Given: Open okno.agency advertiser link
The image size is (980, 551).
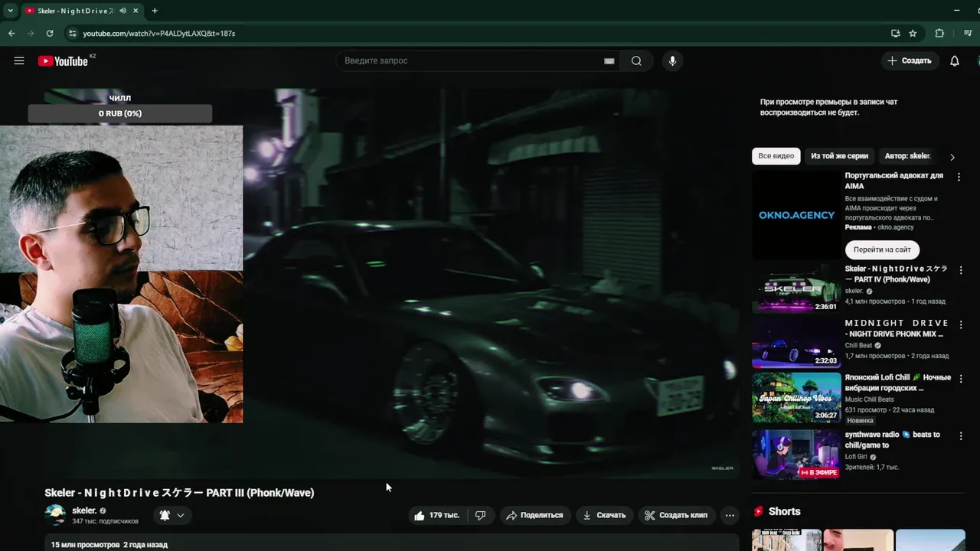Looking at the screenshot, I should click(x=896, y=227).
